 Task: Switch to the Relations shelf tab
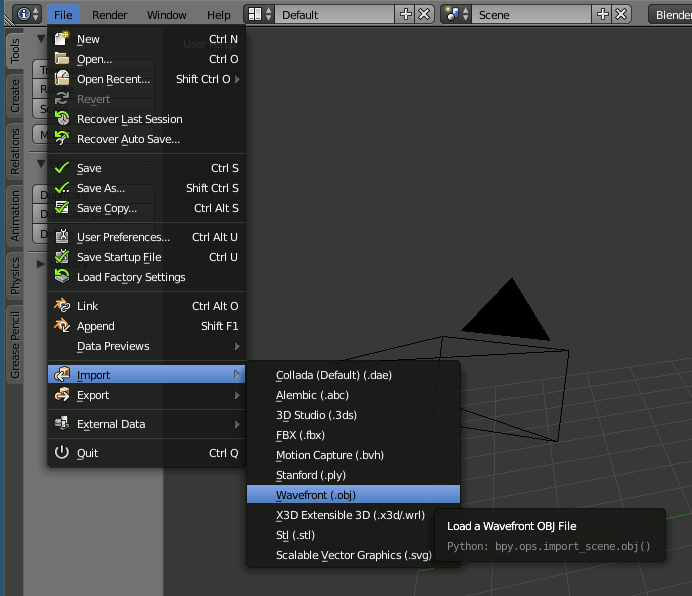(15, 151)
